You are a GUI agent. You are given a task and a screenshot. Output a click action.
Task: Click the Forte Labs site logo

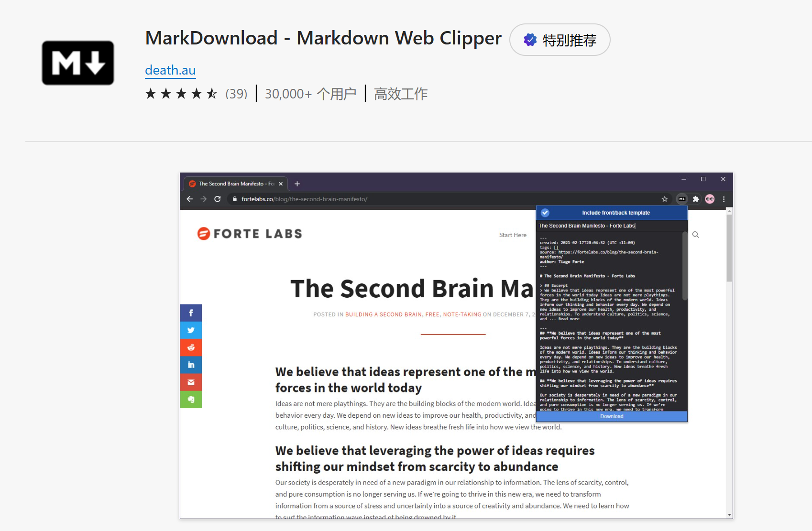point(250,234)
